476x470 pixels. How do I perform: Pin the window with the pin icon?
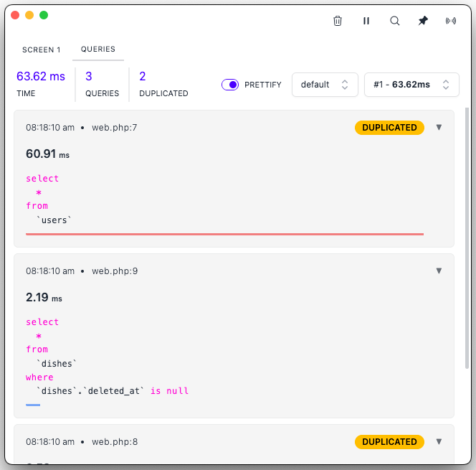[x=423, y=21]
